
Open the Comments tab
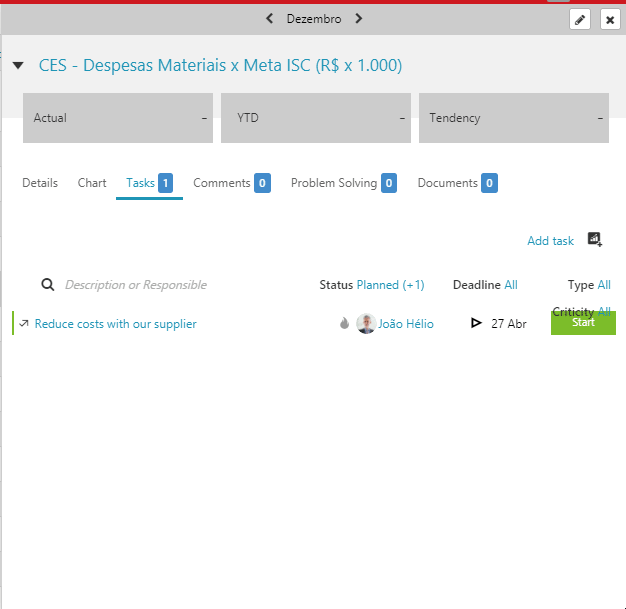coord(232,183)
